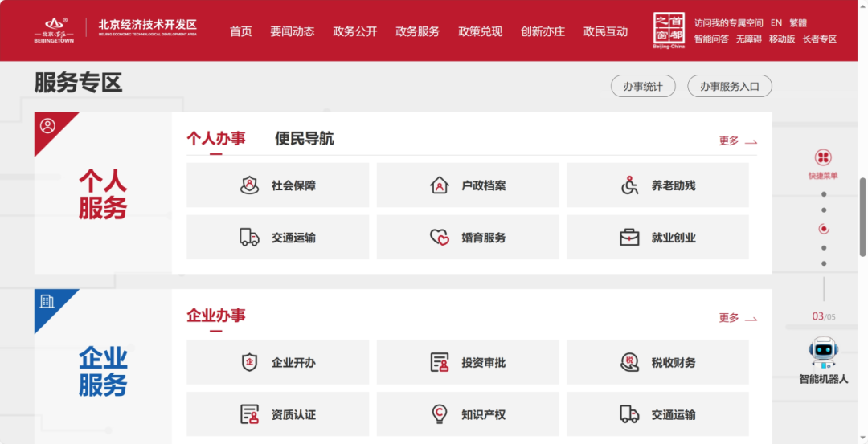
Task: Click the 访问我的专属空间 link
Action: 728,23
